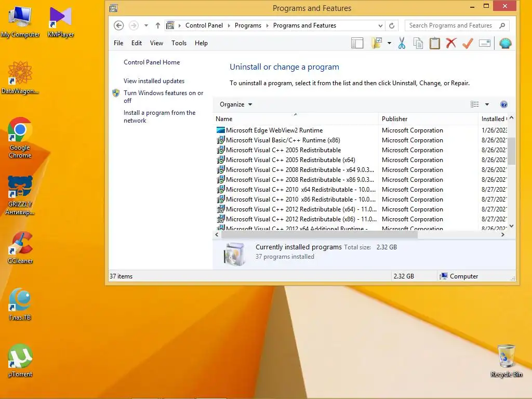Open DataWagon desktop shortcut
This screenshot has width=532, height=399.
[20, 77]
